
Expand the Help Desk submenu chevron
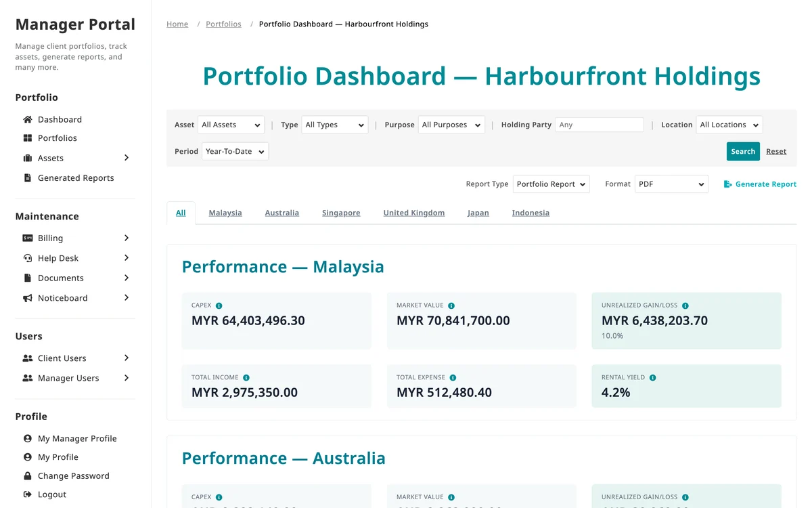coord(127,258)
